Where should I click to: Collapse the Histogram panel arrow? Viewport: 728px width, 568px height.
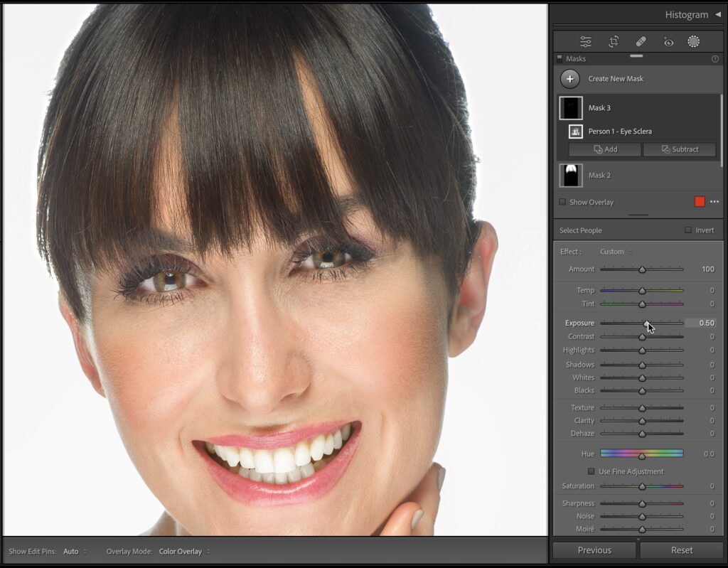tap(717, 14)
